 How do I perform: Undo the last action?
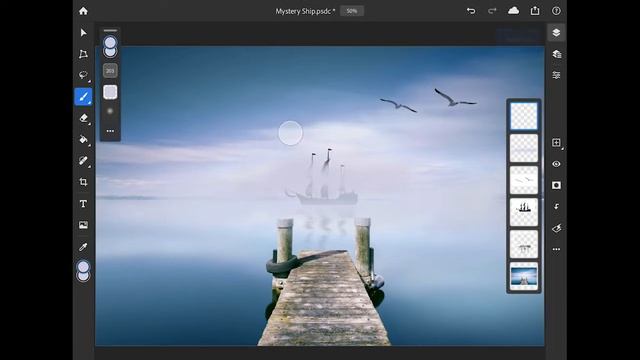(x=471, y=11)
